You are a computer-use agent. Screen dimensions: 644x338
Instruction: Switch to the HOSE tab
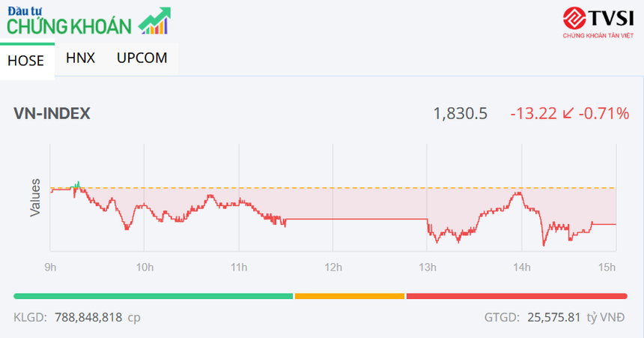pos(26,61)
